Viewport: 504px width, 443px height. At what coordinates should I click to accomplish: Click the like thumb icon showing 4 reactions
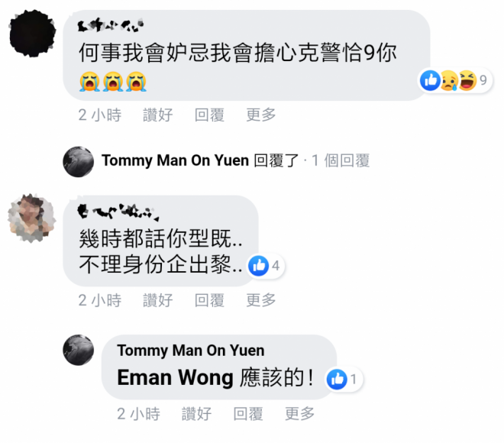pyautogui.click(x=259, y=266)
